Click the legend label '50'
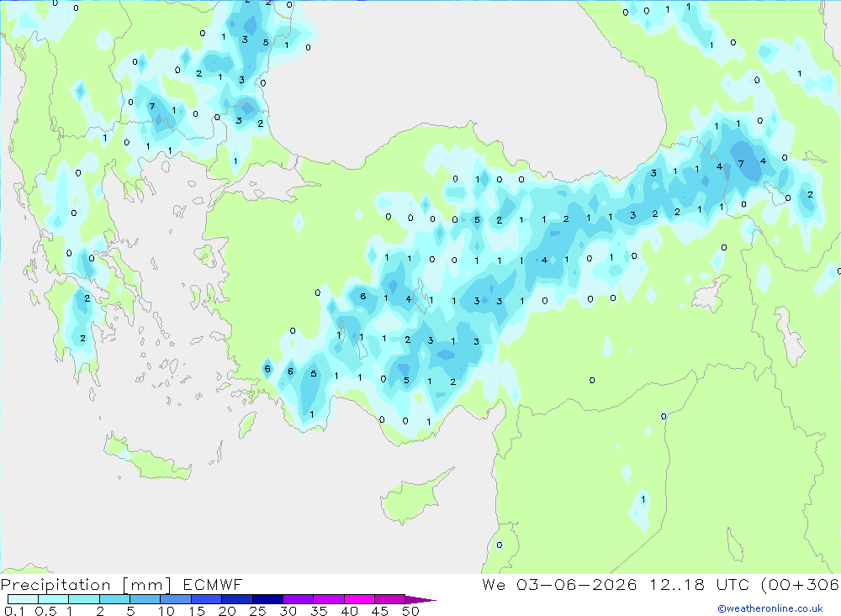Viewport: 841px width, 616px height. [x=411, y=611]
